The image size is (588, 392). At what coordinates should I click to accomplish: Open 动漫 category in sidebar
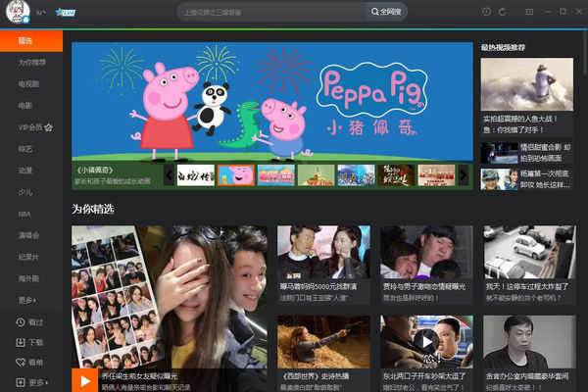[25, 171]
